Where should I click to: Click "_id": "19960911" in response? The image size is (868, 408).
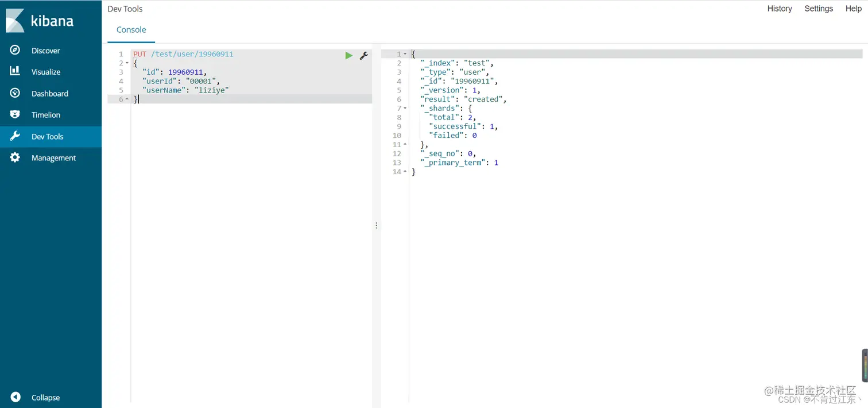(x=459, y=81)
